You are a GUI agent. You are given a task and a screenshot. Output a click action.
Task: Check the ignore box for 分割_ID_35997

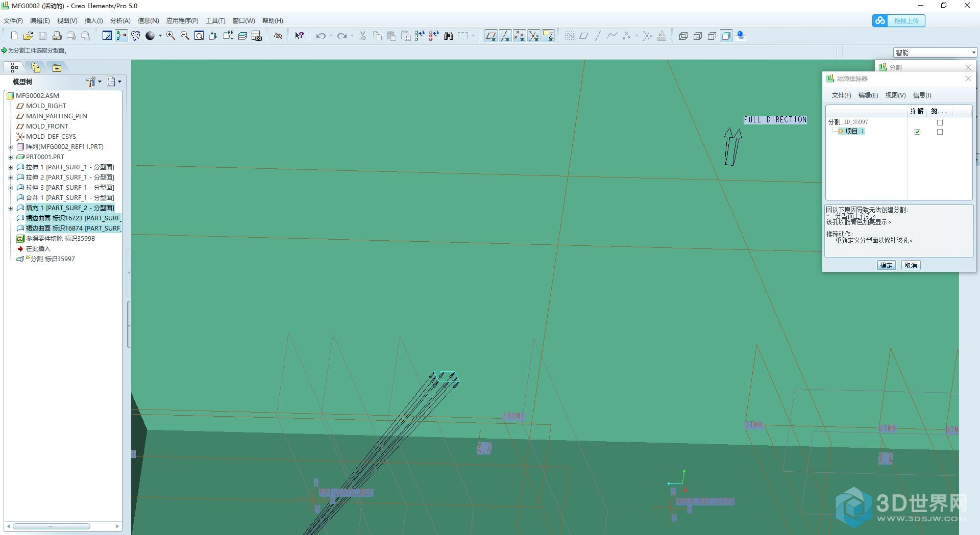(940, 122)
